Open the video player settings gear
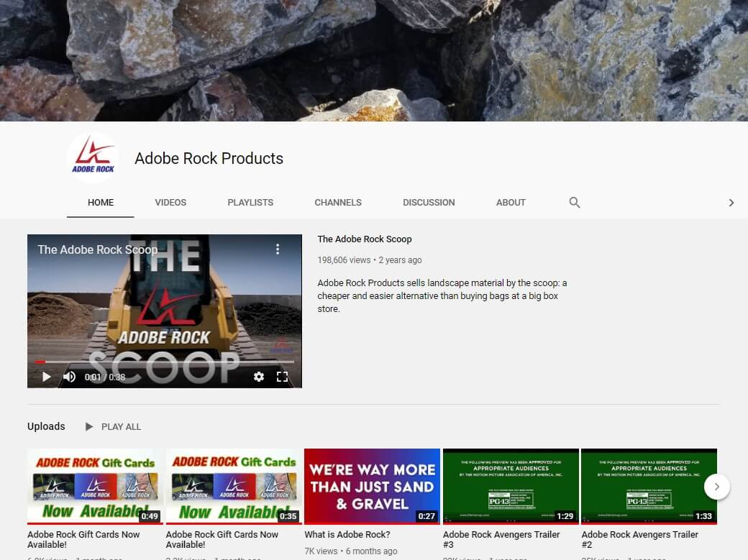 [258, 377]
